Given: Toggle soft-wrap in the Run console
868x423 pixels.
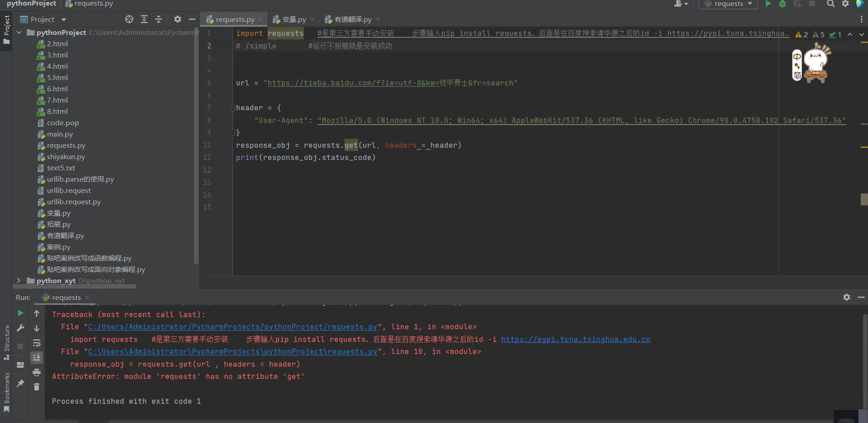Looking at the screenshot, I should point(36,343).
